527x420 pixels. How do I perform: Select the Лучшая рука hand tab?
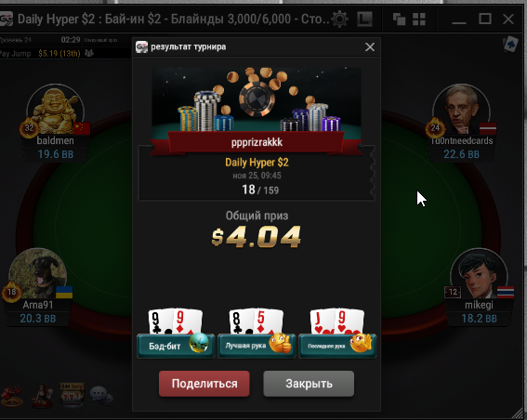(x=257, y=346)
